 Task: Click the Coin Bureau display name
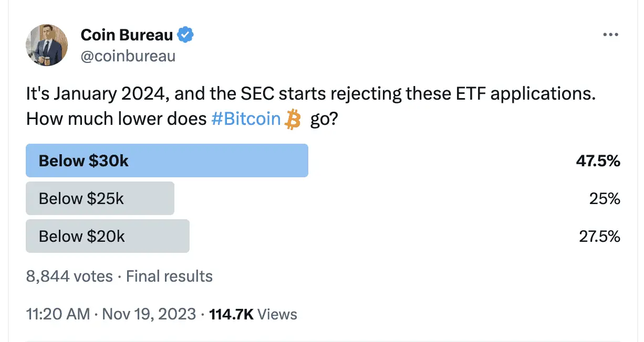pyautogui.click(x=127, y=35)
